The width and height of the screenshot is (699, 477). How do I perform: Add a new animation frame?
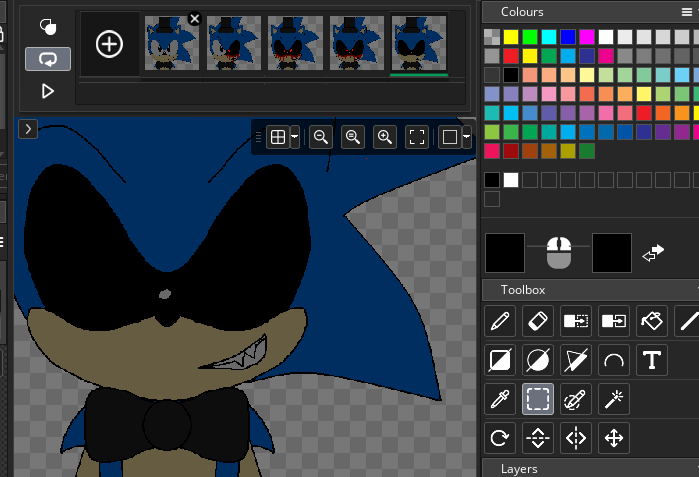[109, 44]
